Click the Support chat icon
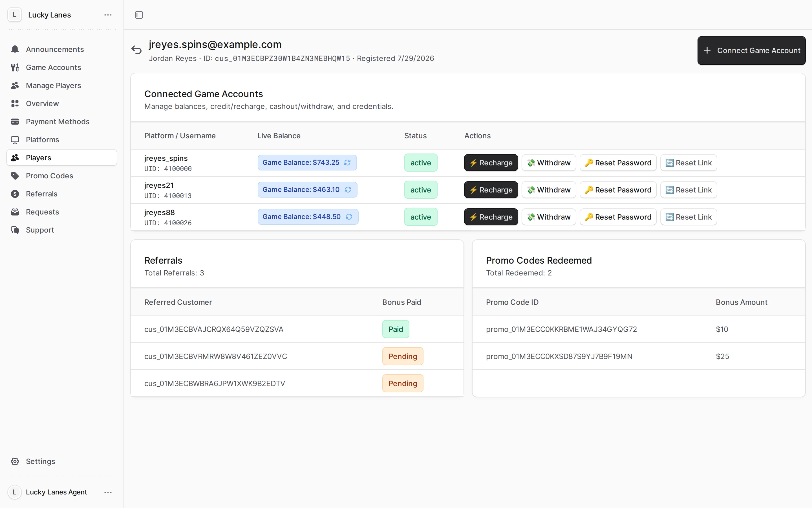The width and height of the screenshot is (812, 508). (15, 230)
